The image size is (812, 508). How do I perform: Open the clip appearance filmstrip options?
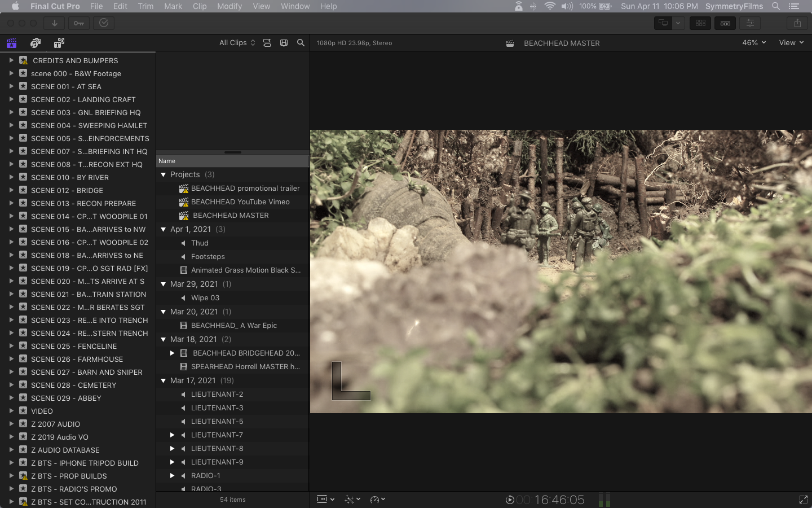(x=284, y=43)
